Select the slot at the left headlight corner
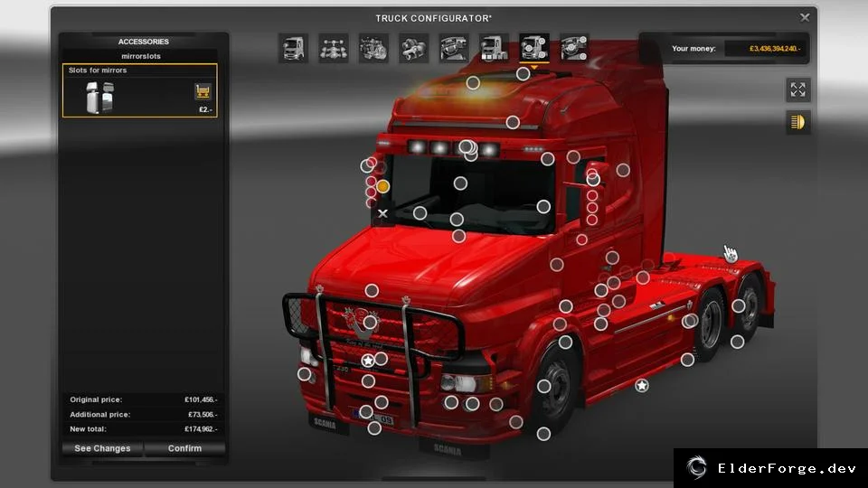The width and height of the screenshot is (868, 488). [304, 374]
